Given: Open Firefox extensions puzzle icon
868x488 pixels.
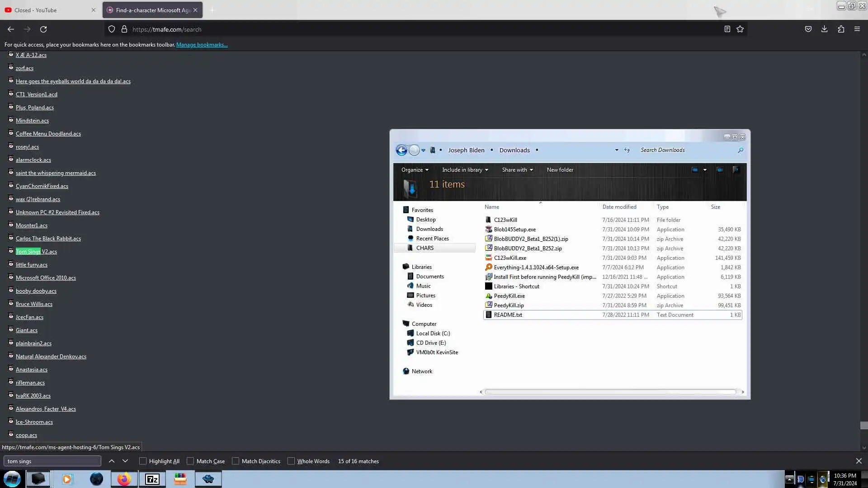Looking at the screenshot, I should [x=841, y=29].
